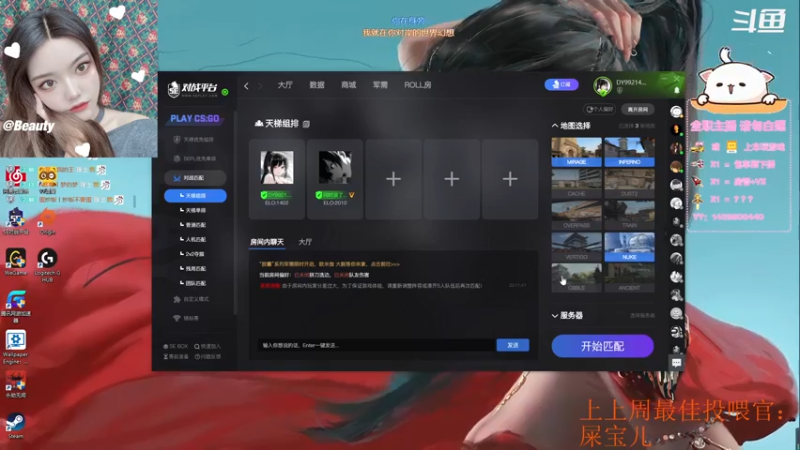Open 个人偏好 preferences
This screenshot has height=450, width=800.
click(x=599, y=109)
